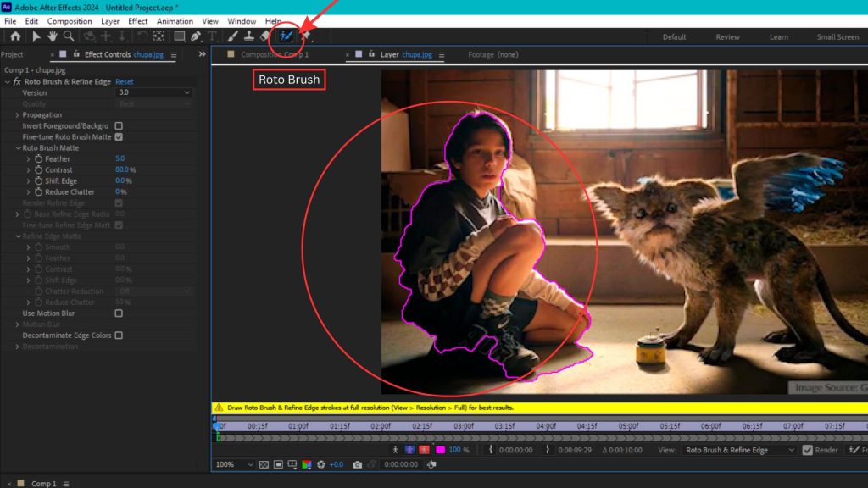Select the Type tool
This screenshot has width=868, height=488.
(212, 36)
